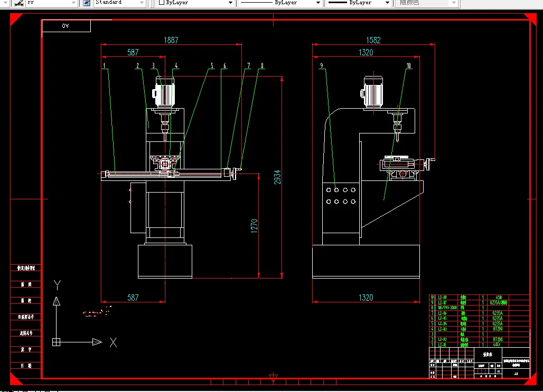Viewport: 543px width, 392px height.
Task: Click the Q235A material cell in row 7
Action: (497, 313)
